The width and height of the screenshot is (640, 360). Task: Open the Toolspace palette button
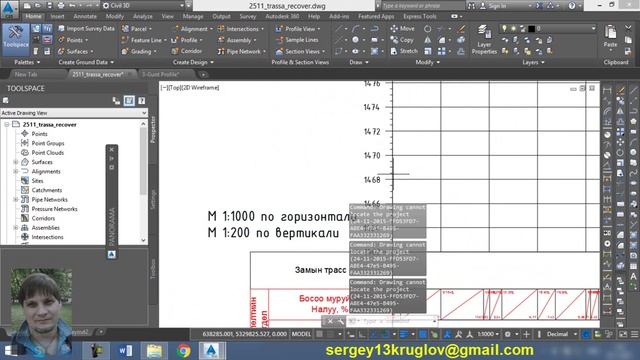point(16,39)
